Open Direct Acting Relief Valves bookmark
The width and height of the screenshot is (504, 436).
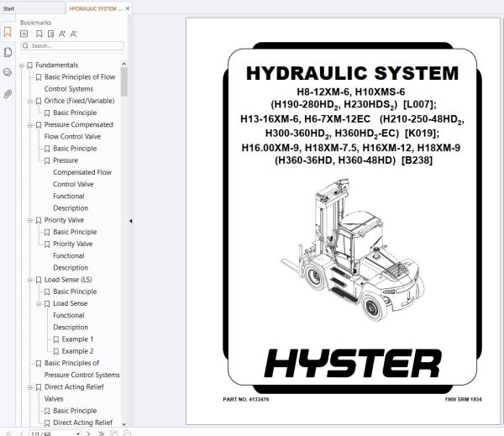click(x=74, y=392)
